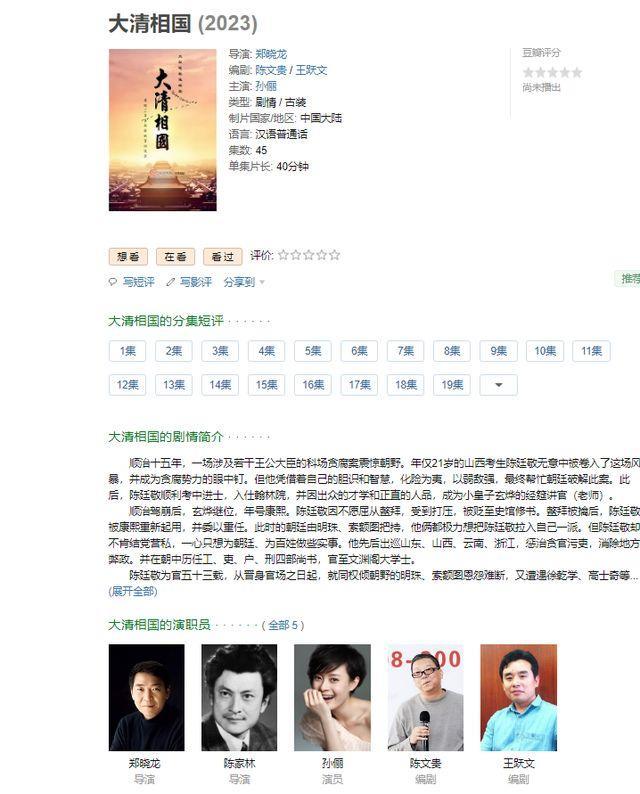Rate with the fifth 评价 star
The width and height of the screenshot is (640, 794).
334,255
